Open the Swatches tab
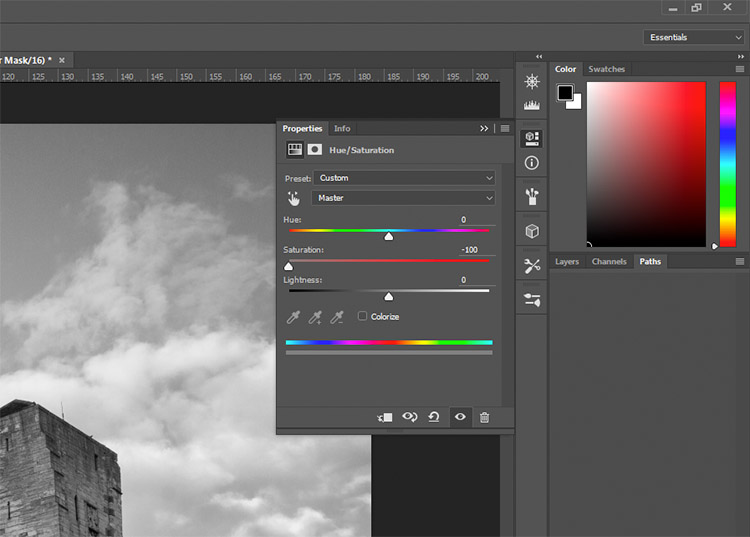 click(607, 69)
